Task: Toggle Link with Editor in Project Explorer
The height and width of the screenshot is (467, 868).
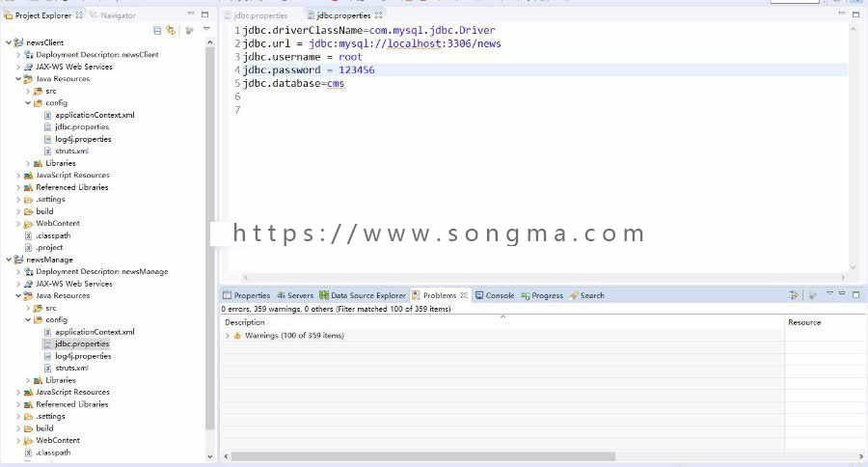Action: click(171, 31)
